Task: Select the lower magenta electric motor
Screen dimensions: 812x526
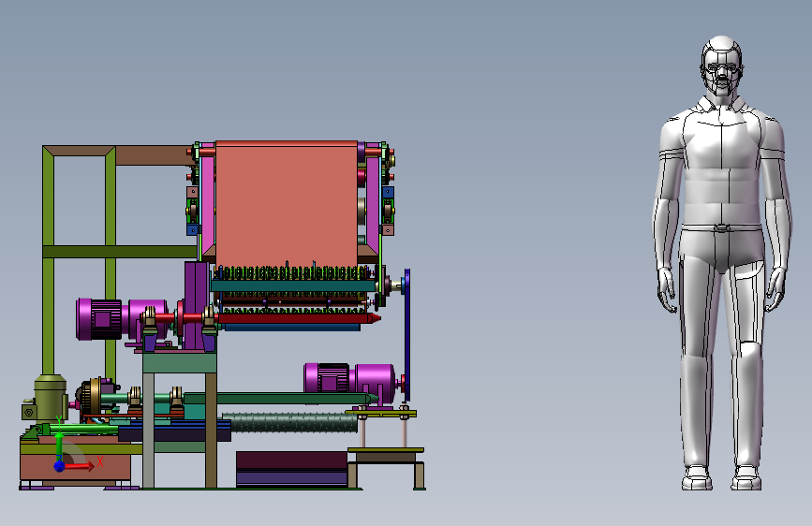Action: [x=350, y=383]
